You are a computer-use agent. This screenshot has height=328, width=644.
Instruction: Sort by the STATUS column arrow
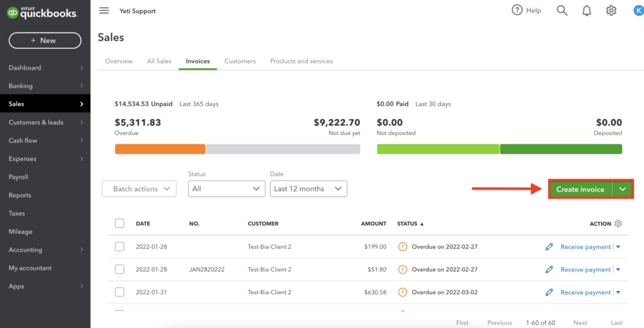(422, 224)
